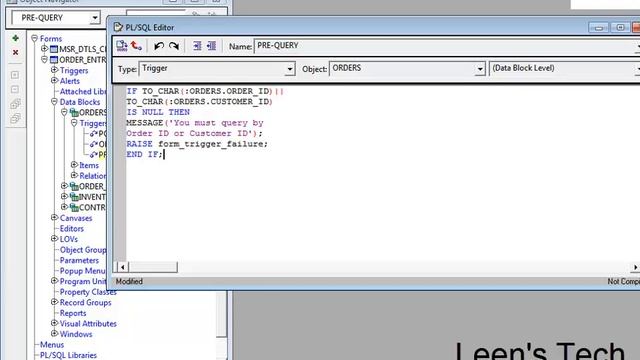The height and width of the screenshot is (360, 640).
Task: Click the RAISE form_trigger_failure code line
Action: (197, 144)
